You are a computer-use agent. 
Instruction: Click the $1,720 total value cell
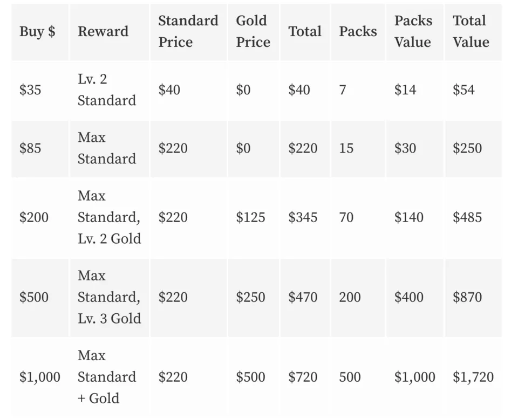(x=473, y=377)
